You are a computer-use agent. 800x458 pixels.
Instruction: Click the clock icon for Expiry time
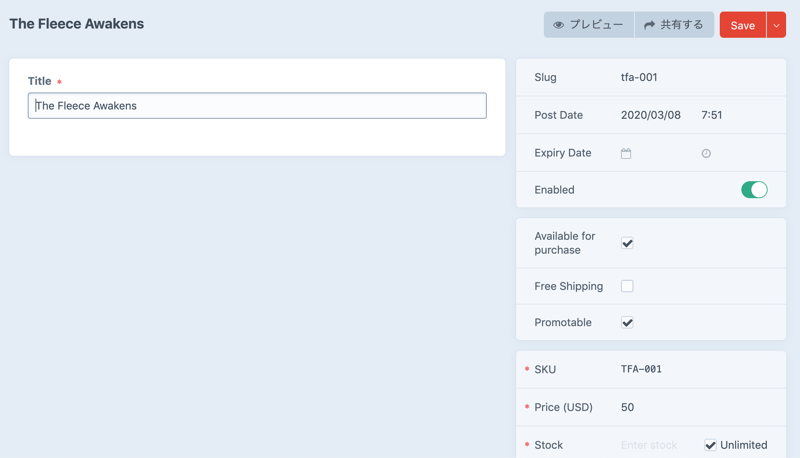pos(706,154)
